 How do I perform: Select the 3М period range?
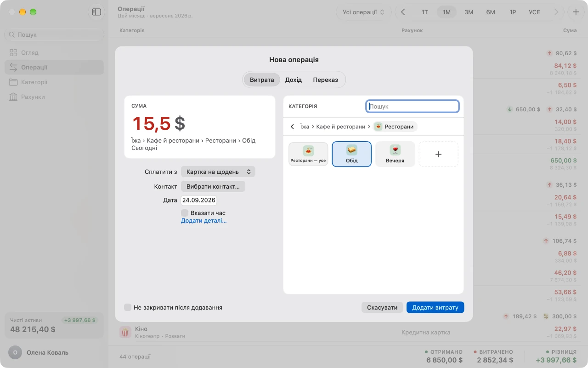(469, 12)
